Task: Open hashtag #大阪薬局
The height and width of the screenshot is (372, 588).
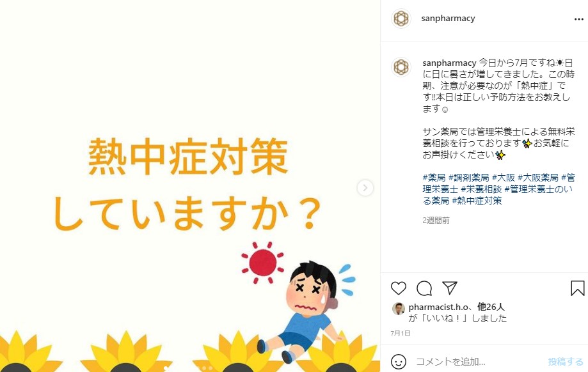Action: 537,177
